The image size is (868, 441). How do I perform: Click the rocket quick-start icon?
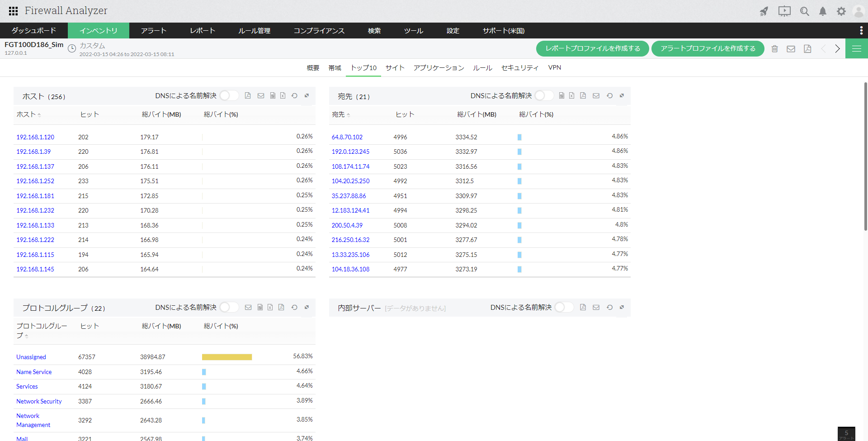tap(764, 11)
